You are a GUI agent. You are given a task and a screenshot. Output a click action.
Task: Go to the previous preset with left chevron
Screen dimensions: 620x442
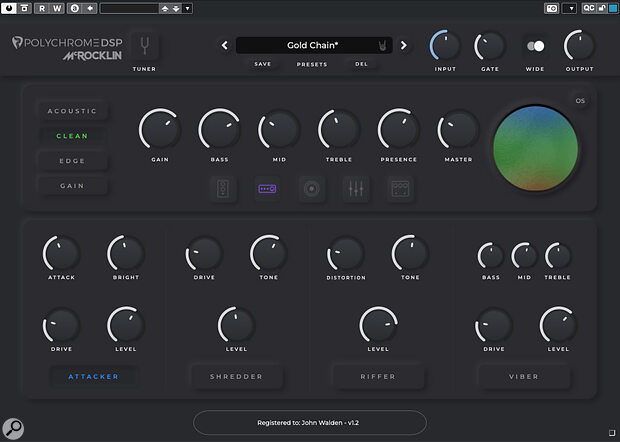pyautogui.click(x=225, y=45)
